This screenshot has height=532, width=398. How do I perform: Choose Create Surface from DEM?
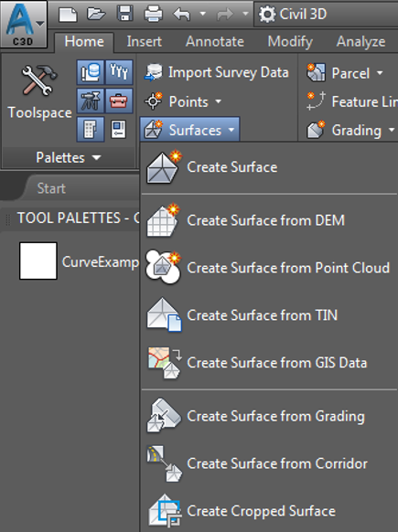pos(269,220)
